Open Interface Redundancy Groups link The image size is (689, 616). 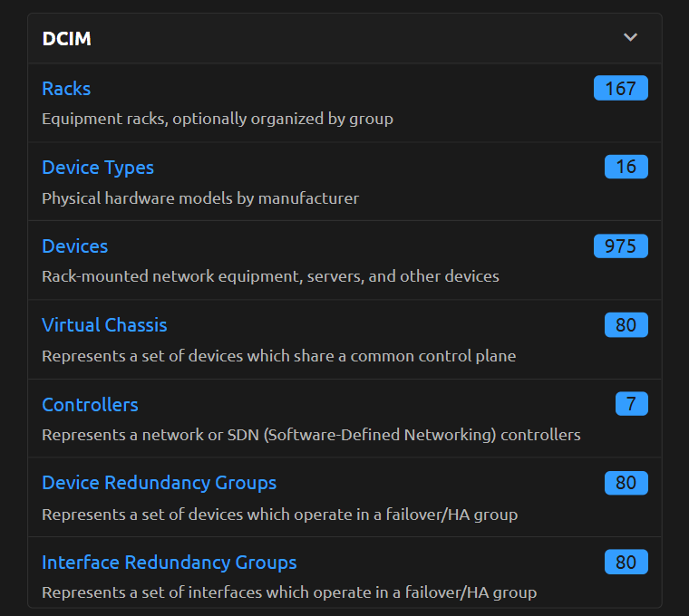pos(169,563)
